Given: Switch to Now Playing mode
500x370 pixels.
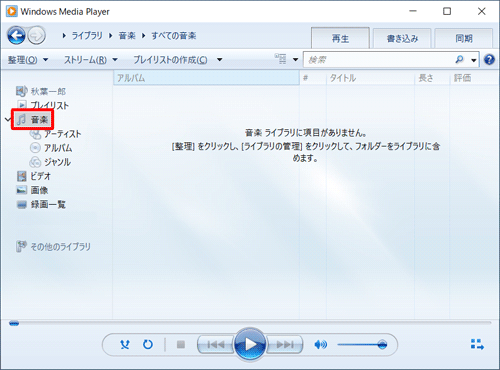Looking at the screenshot, I should coord(477,344).
